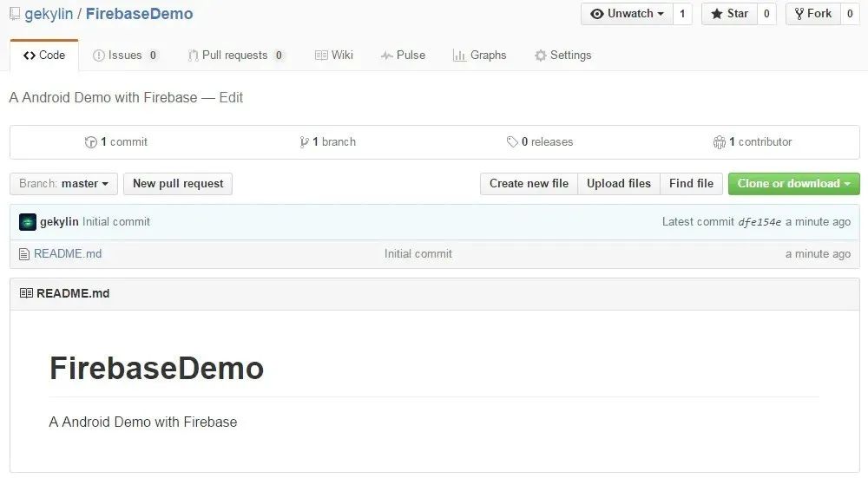Click Upload files button
The height and width of the screenshot is (478, 868).
[x=619, y=184]
